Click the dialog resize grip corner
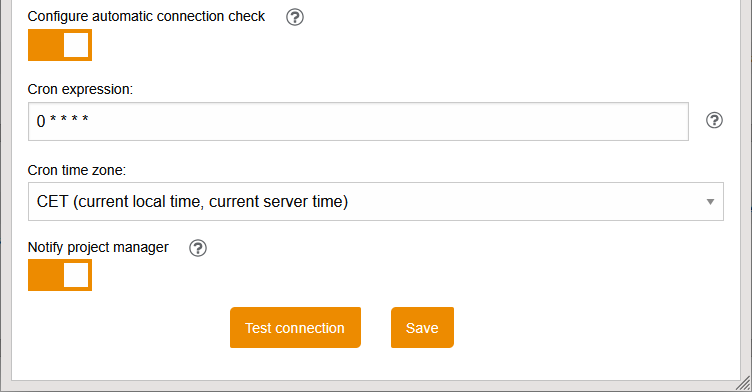This screenshot has width=752, height=392. (x=743, y=384)
